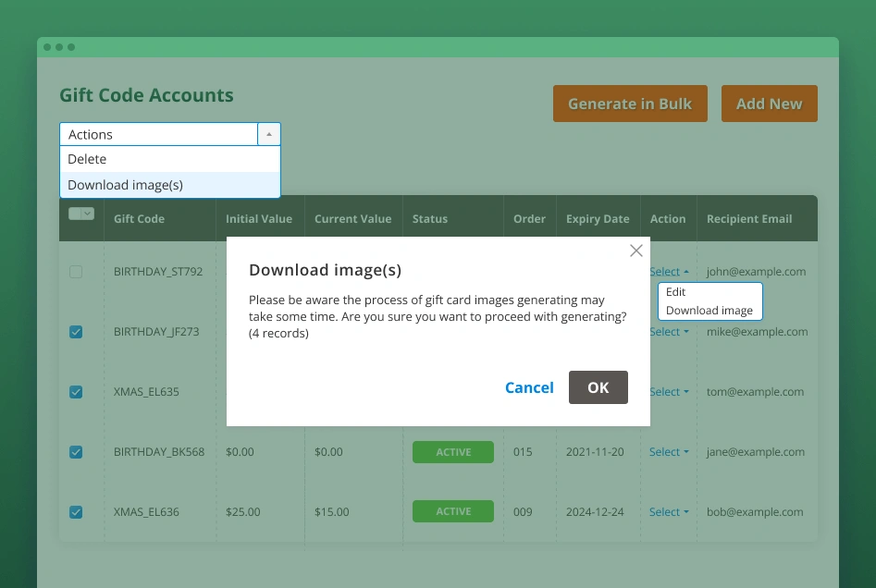Cancel the image download dialog
Image resolution: width=876 pixels, height=588 pixels.
(x=529, y=387)
